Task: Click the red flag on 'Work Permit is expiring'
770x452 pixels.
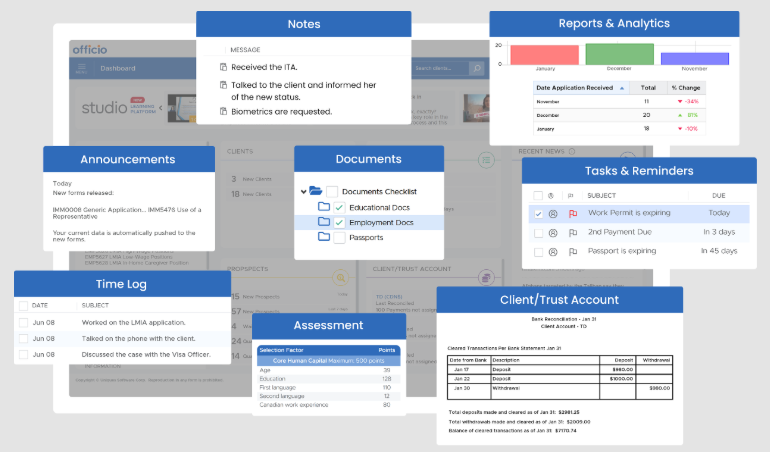Action: (x=573, y=214)
